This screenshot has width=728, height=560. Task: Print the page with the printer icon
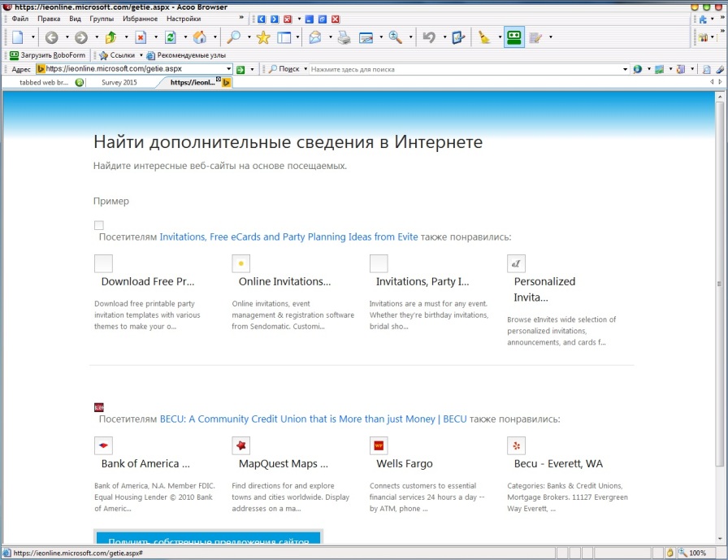point(344,37)
